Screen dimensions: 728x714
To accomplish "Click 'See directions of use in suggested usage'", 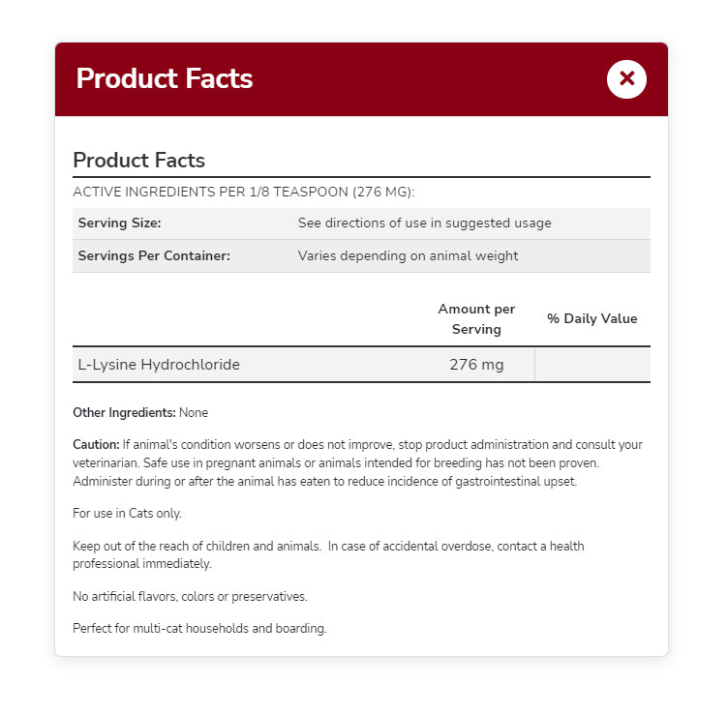I will pos(424,223).
